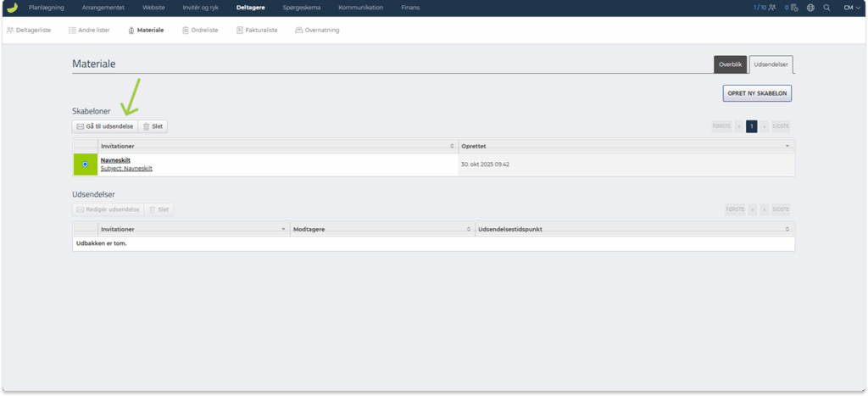Sort templates by the Oprettet column arrow
This screenshot has height=396, width=868.
(787, 146)
